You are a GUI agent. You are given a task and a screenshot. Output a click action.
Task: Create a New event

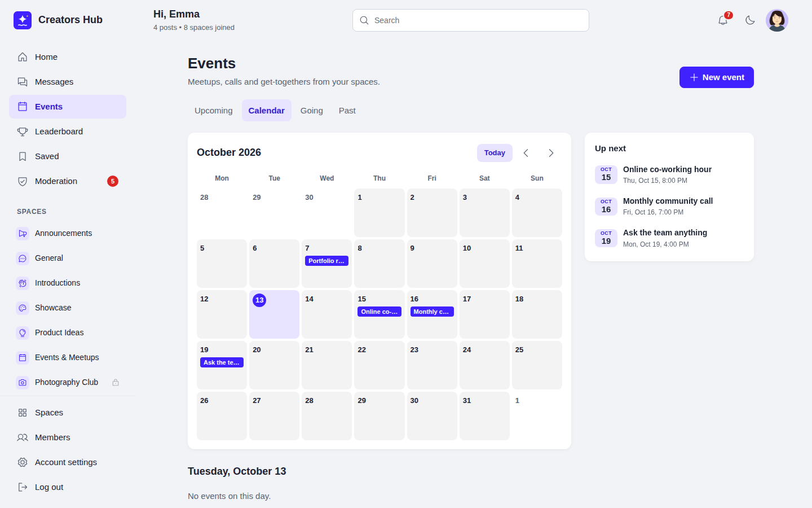click(717, 77)
